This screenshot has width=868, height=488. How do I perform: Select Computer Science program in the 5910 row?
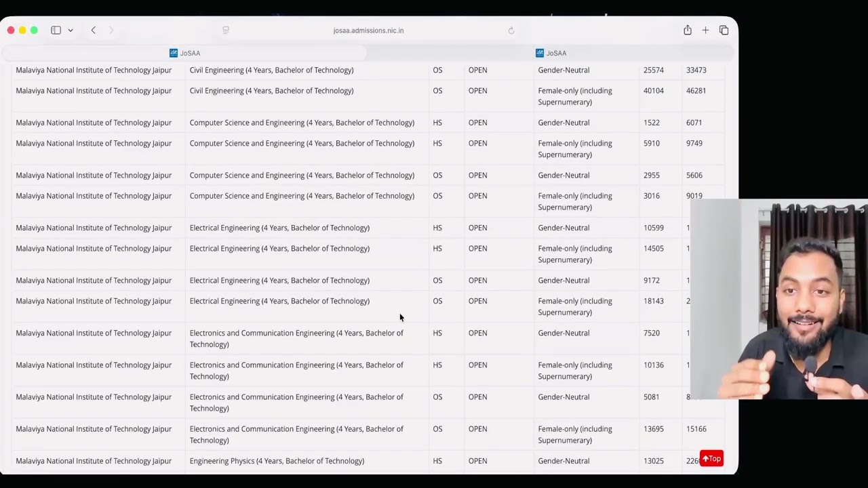tap(302, 144)
